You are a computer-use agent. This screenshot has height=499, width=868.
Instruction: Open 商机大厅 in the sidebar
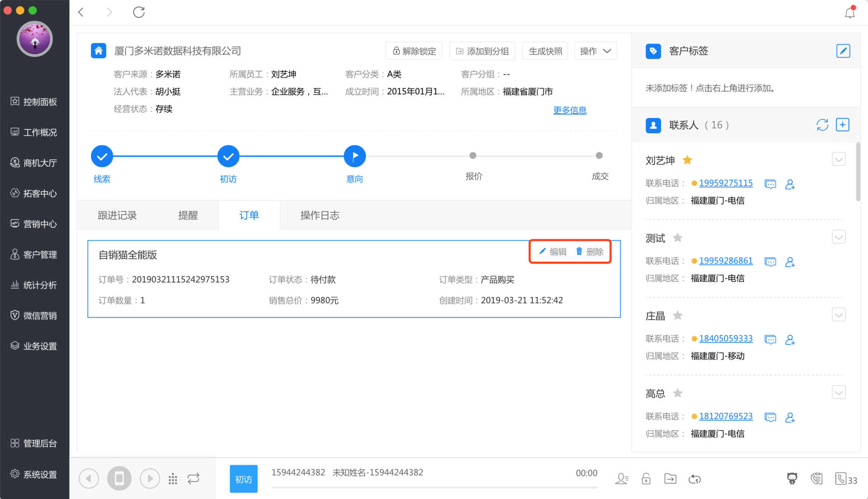(x=34, y=163)
